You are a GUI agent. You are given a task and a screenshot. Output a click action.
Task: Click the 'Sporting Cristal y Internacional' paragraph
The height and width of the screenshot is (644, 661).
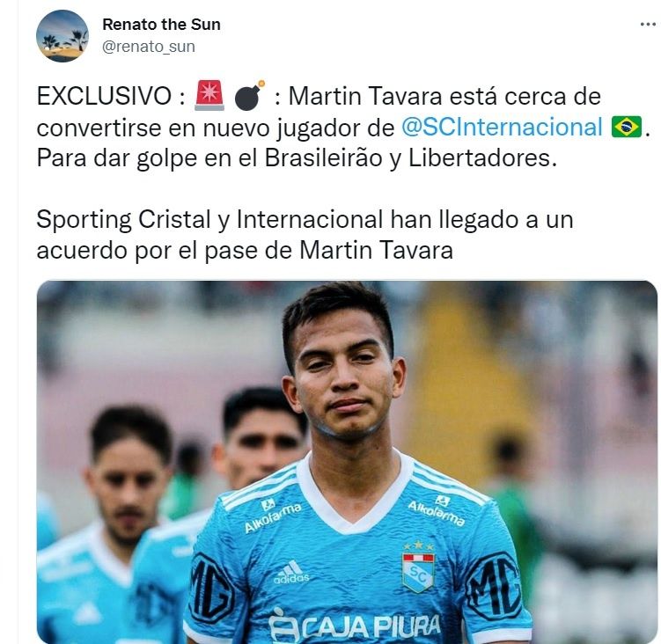pyautogui.click(x=305, y=234)
